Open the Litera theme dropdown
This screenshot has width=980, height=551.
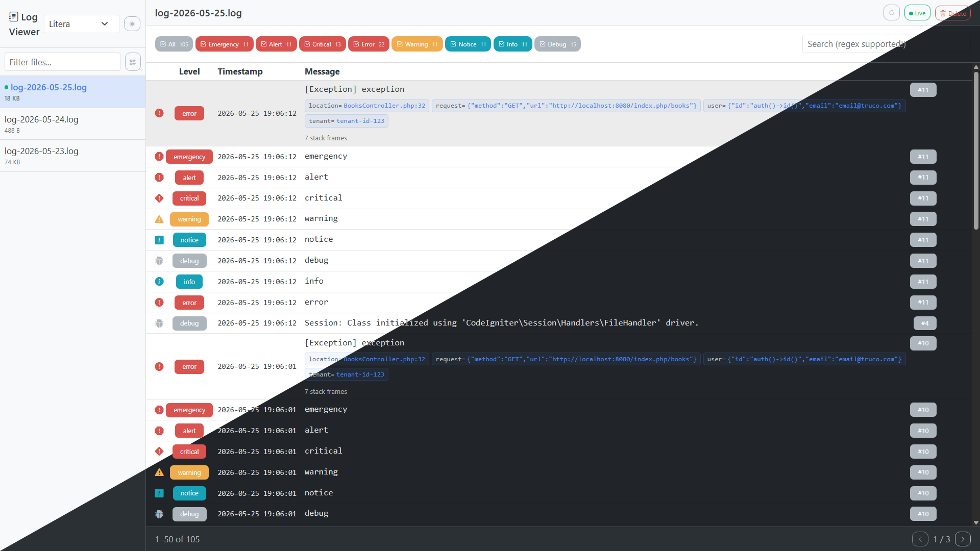coord(82,24)
